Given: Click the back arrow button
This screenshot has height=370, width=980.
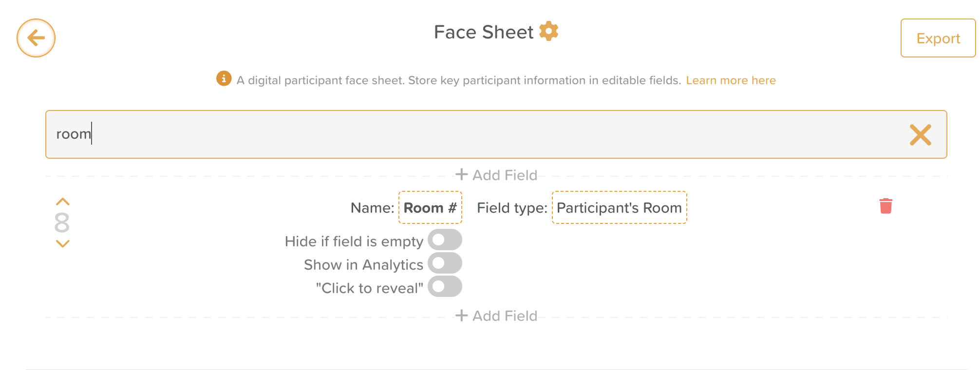Looking at the screenshot, I should (36, 38).
